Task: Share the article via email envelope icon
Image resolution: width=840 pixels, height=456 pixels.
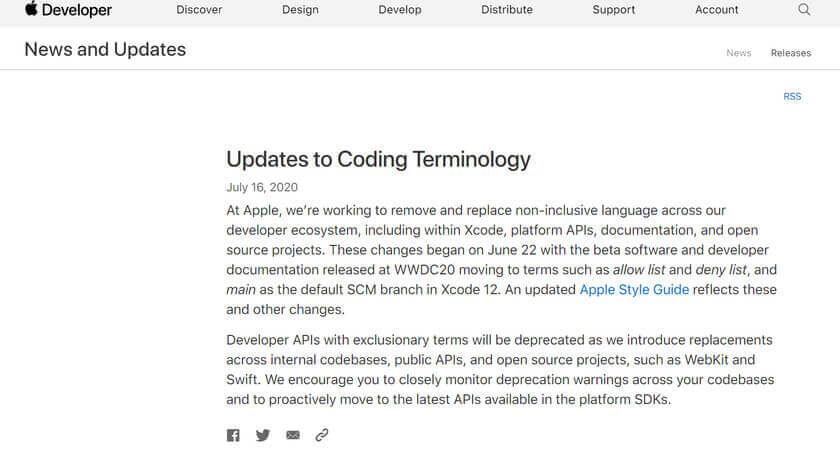Action: (293, 435)
